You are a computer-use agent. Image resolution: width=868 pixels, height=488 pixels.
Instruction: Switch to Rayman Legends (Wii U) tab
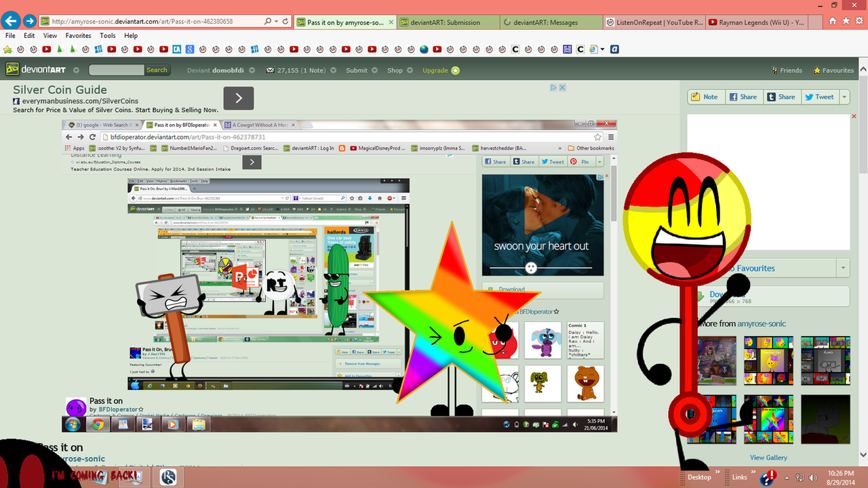click(x=755, y=22)
